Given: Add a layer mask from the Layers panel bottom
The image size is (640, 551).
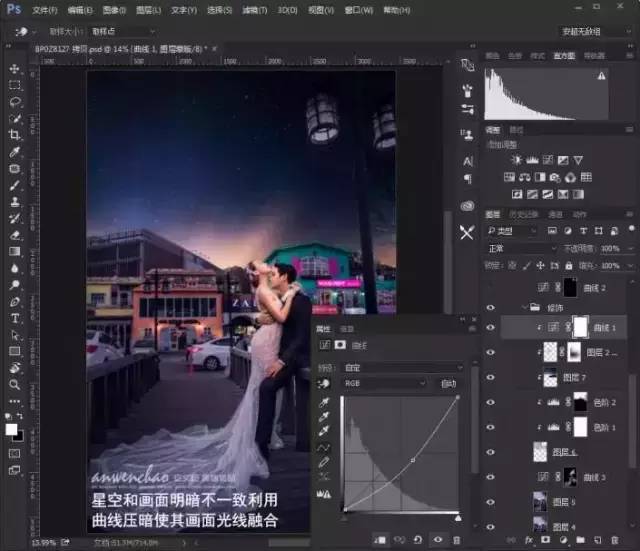Looking at the screenshot, I should [x=545, y=540].
